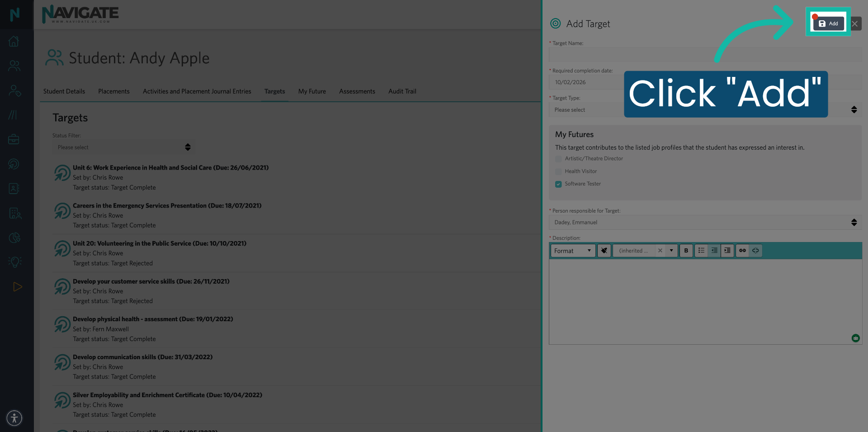
Task: Open the Person responsible for Target dropdown
Action: coord(705,223)
